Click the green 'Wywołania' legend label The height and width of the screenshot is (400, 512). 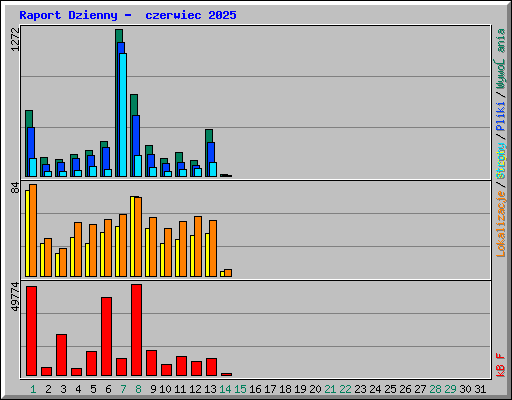click(501, 59)
